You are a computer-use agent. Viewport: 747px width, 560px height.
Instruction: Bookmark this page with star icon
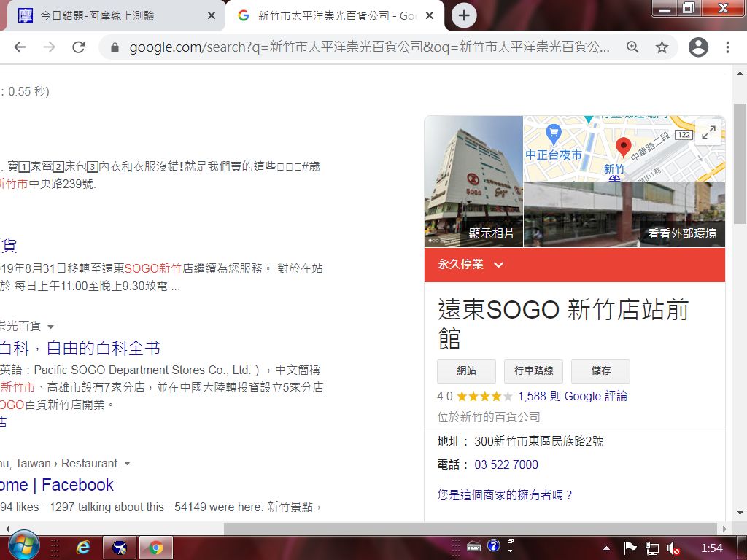[662, 47]
